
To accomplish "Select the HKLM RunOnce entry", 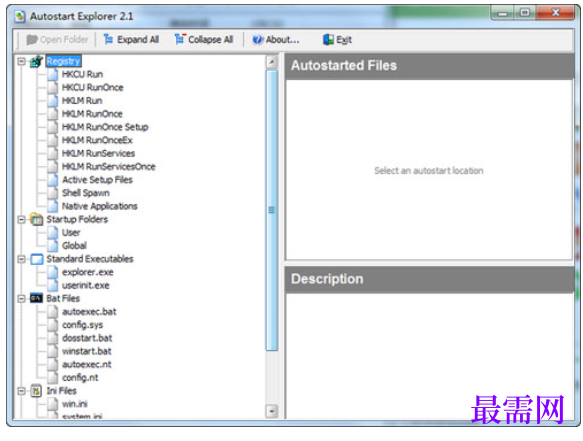I will (x=92, y=114).
